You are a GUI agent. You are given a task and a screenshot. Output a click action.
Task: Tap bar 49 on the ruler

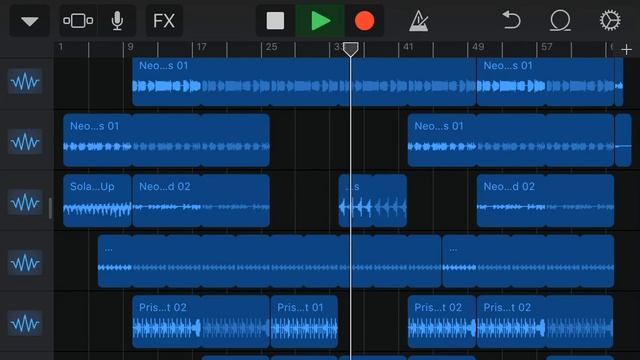(478, 47)
